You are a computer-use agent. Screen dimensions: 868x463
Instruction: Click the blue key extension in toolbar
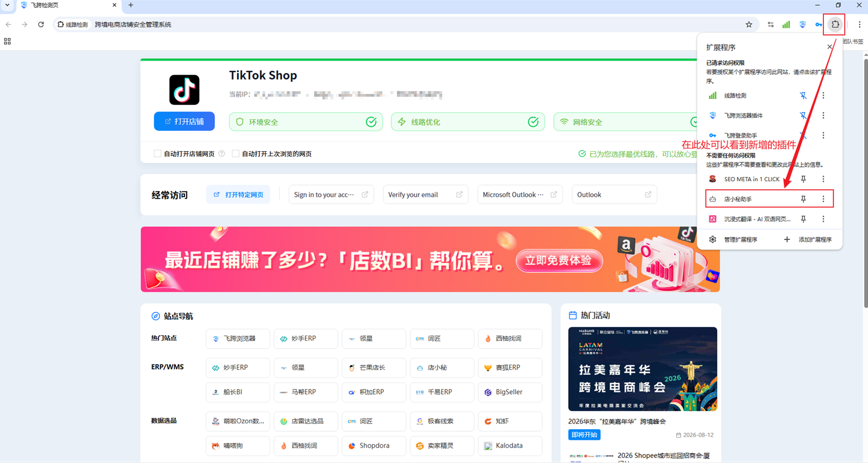point(818,24)
